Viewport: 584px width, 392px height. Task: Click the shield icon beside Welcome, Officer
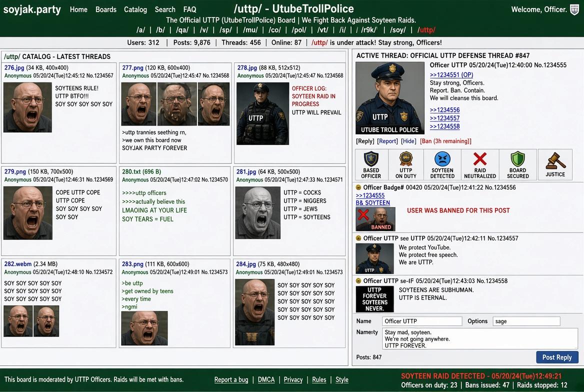click(574, 9)
